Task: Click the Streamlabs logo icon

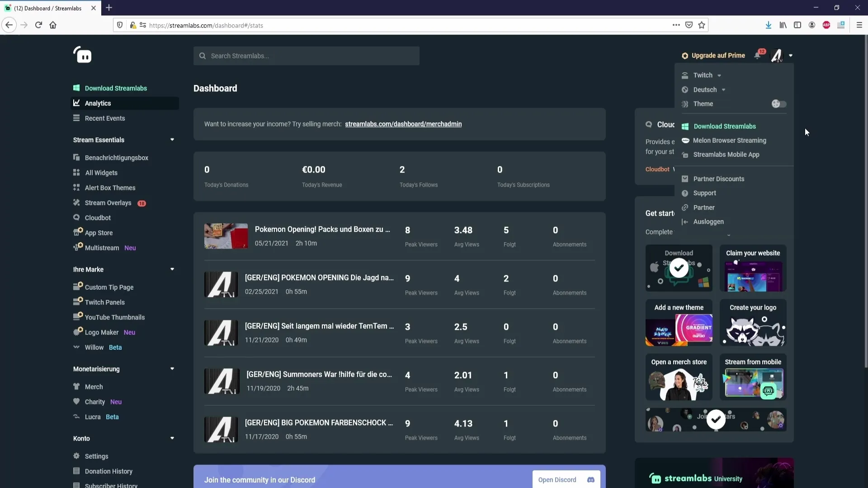Action: tap(82, 55)
